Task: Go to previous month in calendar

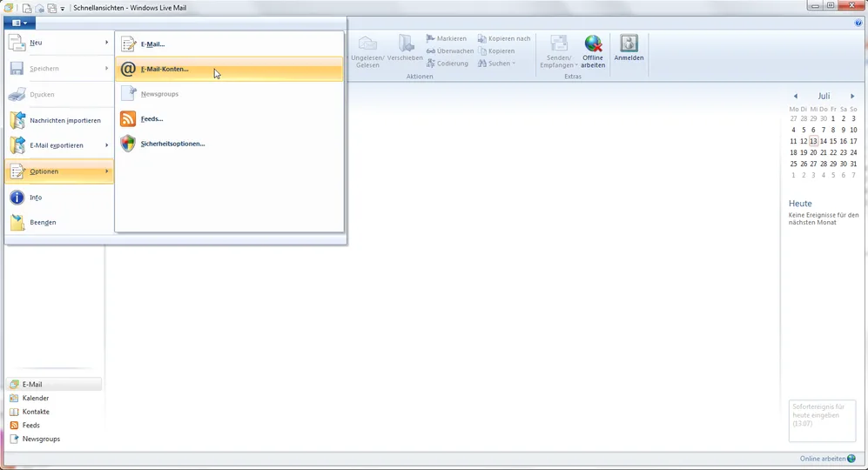Action: pyautogui.click(x=796, y=97)
